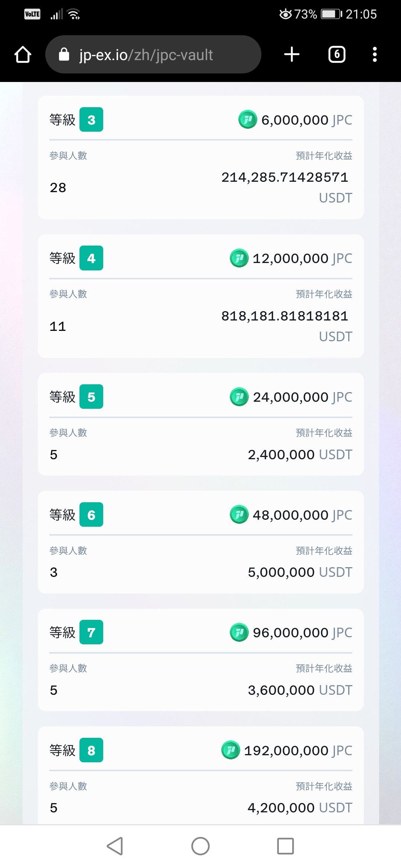Tap the green level 7 badge
This screenshot has width=401, height=868.
click(91, 632)
